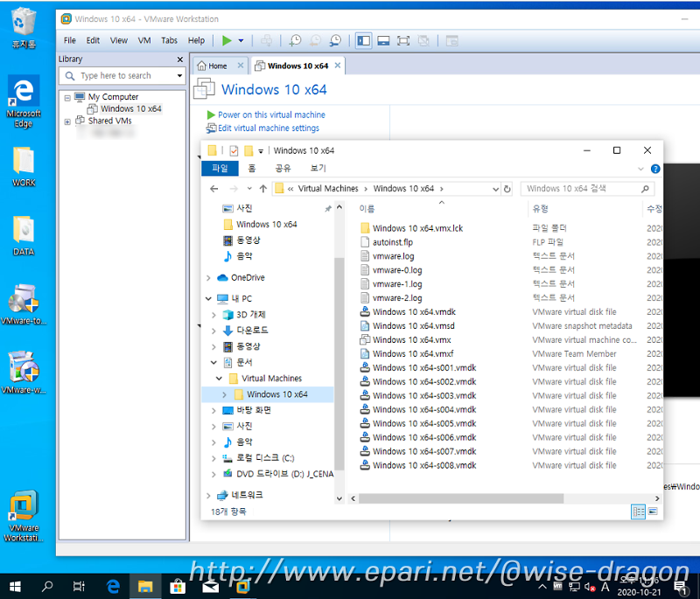Toggle the thumbnail bar view button
The width and height of the screenshot is (700, 599).
pyautogui.click(x=383, y=40)
